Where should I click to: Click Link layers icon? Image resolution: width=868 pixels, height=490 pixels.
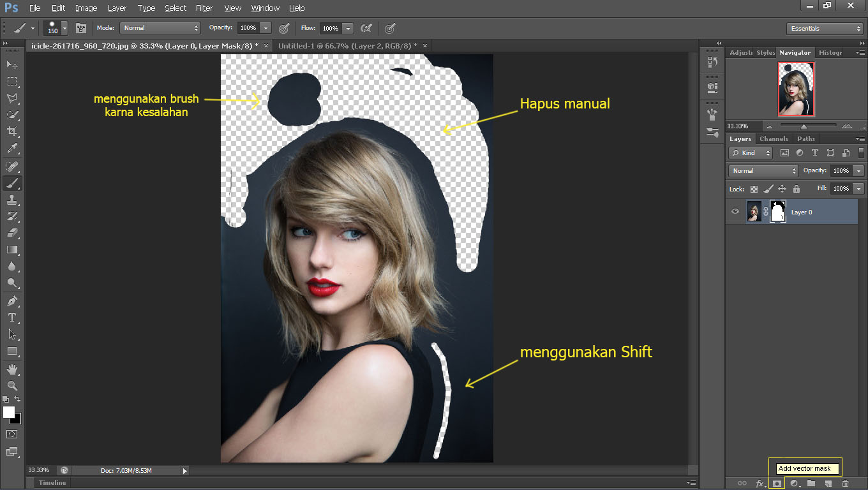tap(742, 484)
